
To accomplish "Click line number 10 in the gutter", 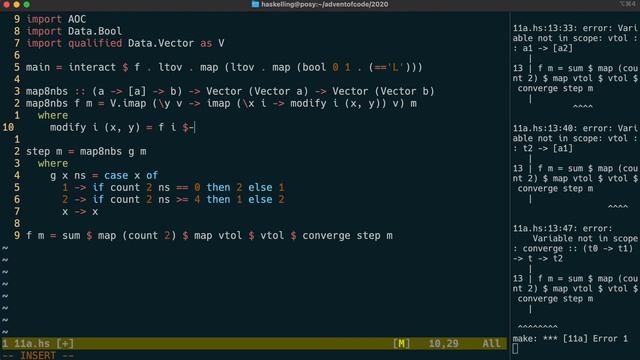I will coord(8,127).
